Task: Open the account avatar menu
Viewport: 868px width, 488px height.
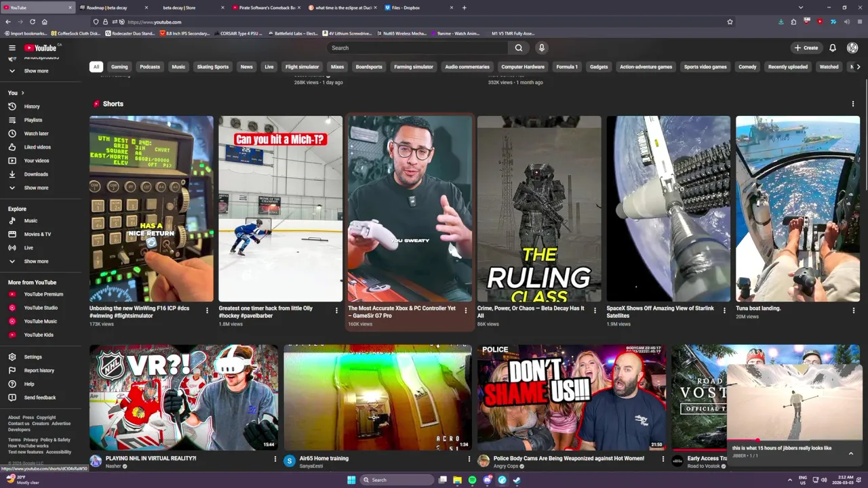Action: coord(852,47)
